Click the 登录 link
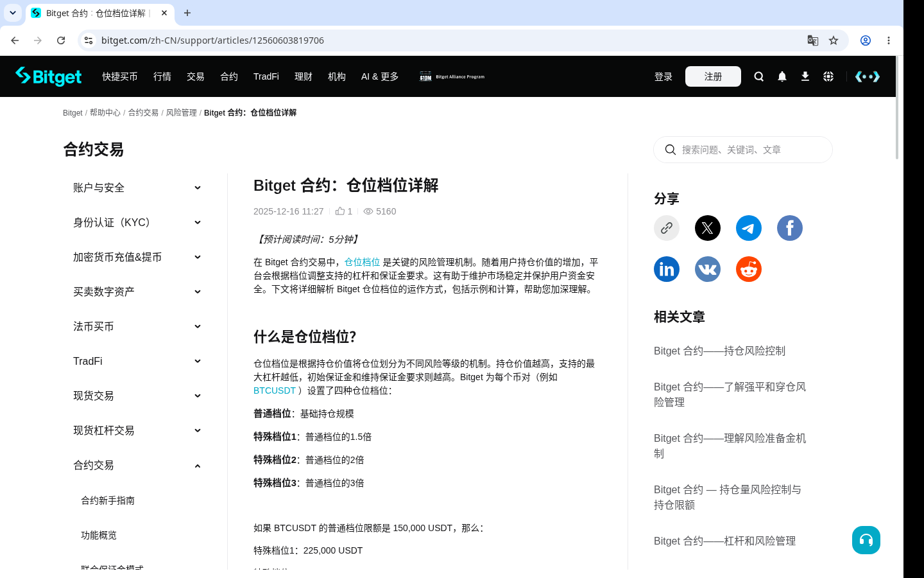924x578 pixels. (x=663, y=76)
